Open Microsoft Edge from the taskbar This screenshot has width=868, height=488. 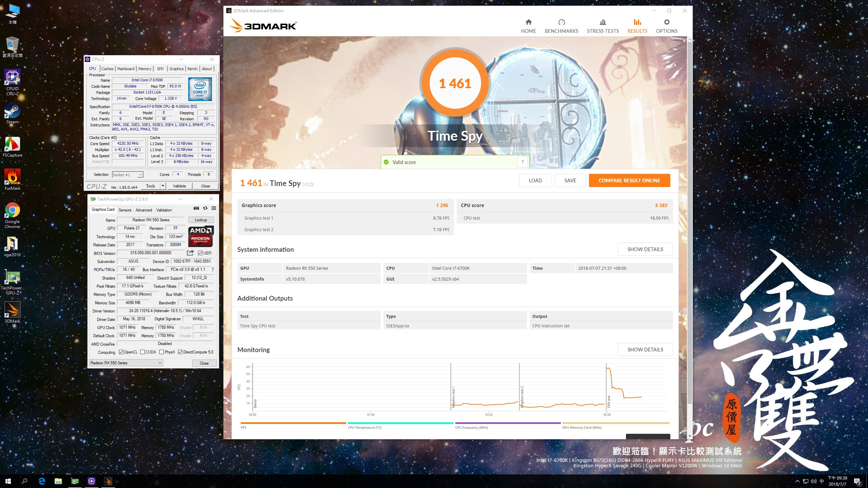click(42, 481)
